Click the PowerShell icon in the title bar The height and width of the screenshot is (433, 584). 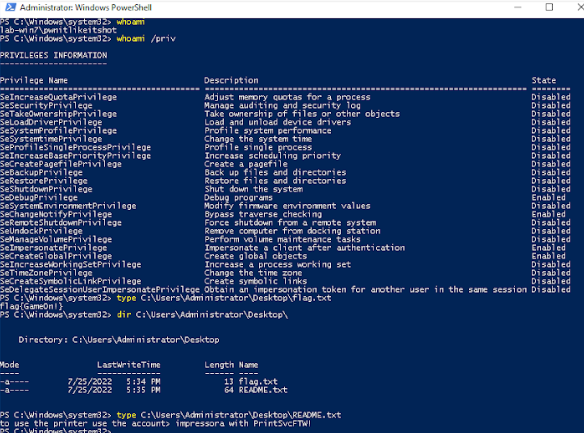pyautogui.click(x=11, y=7)
